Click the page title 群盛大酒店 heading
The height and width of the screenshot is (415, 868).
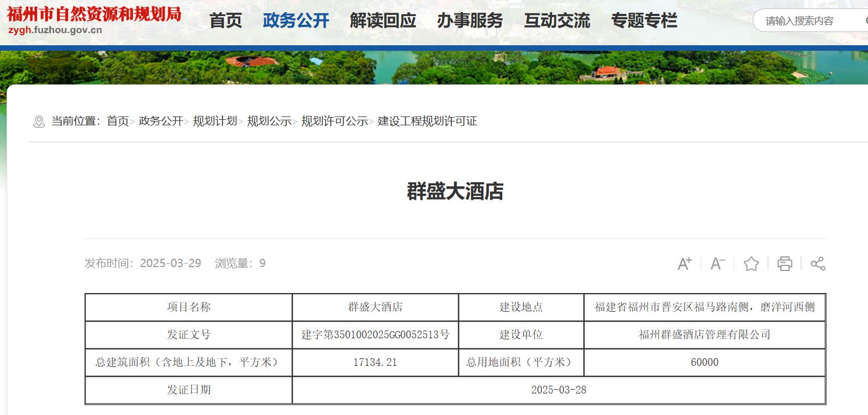[455, 191]
